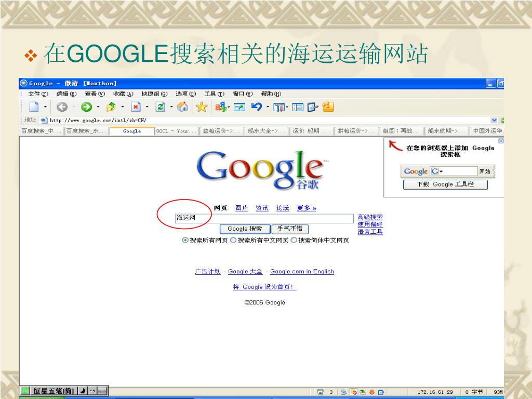Open the 编辑 (Edit) menu
This screenshot has height=399, width=532.
(66, 94)
